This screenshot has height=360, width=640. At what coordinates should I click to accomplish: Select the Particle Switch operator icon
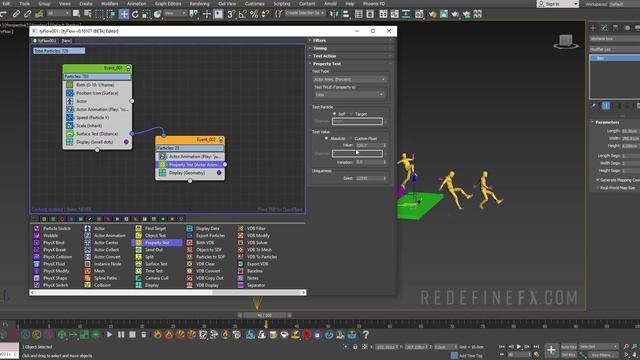coord(37,229)
